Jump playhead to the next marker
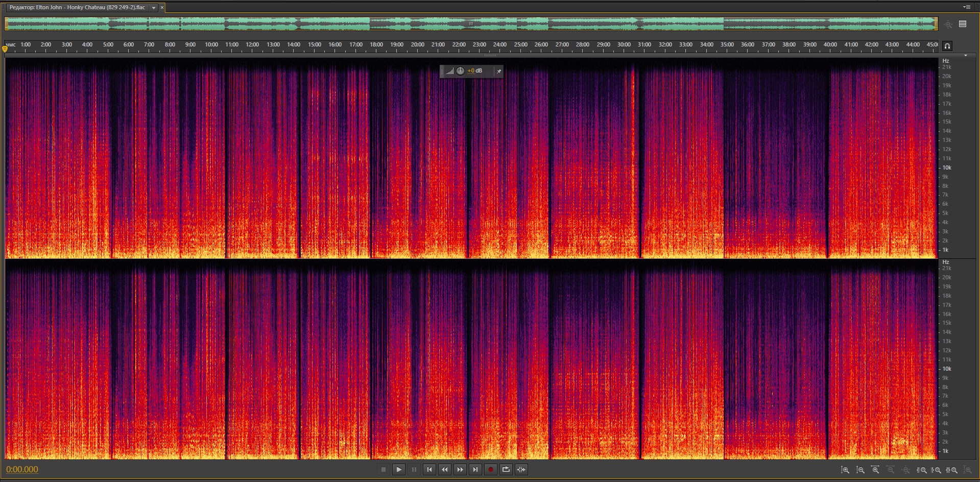 [475, 470]
